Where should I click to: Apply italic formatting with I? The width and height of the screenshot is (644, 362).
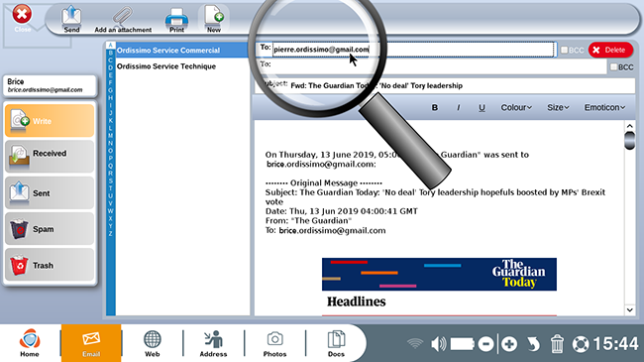pyautogui.click(x=459, y=107)
